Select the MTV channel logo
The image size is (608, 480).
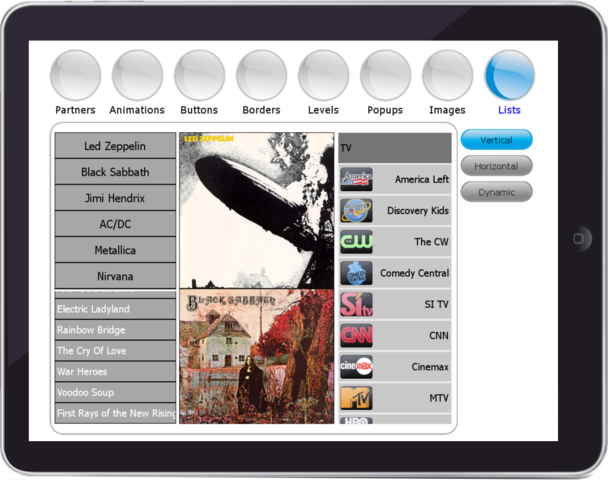pos(356,398)
